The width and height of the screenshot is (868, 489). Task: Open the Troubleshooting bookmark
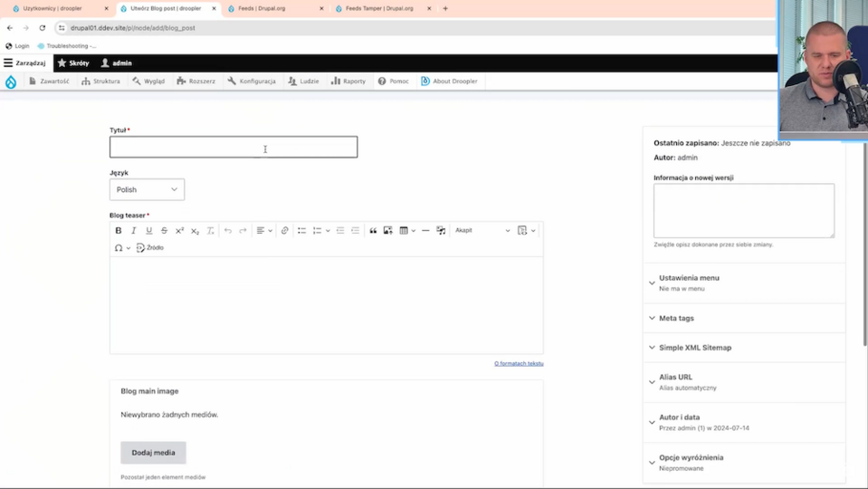click(66, 46)
